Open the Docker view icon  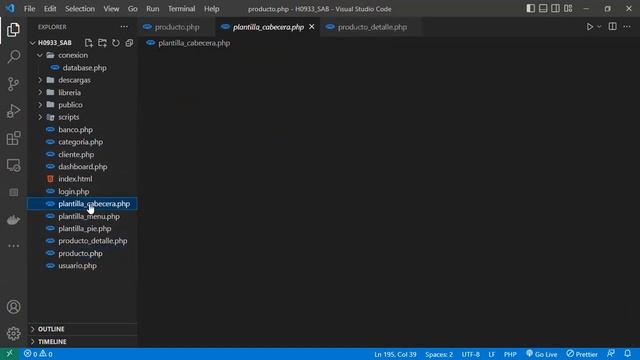tap(13, 220)
